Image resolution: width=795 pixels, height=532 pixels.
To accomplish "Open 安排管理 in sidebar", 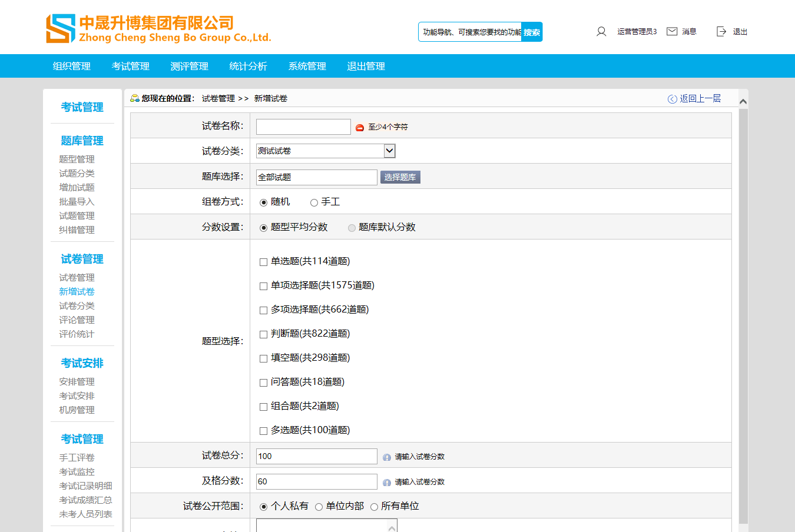I will coord(77,382).
